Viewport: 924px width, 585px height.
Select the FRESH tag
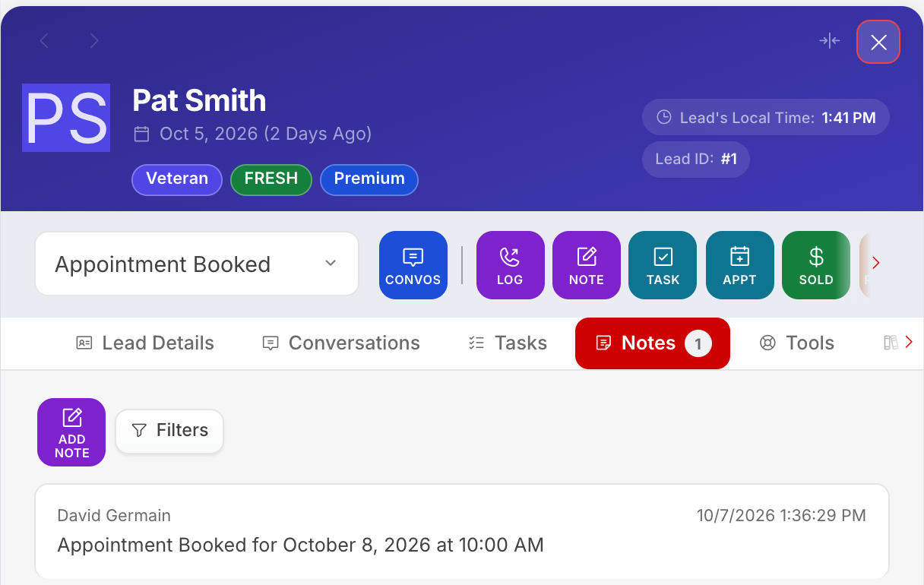[x=271, y=179]
